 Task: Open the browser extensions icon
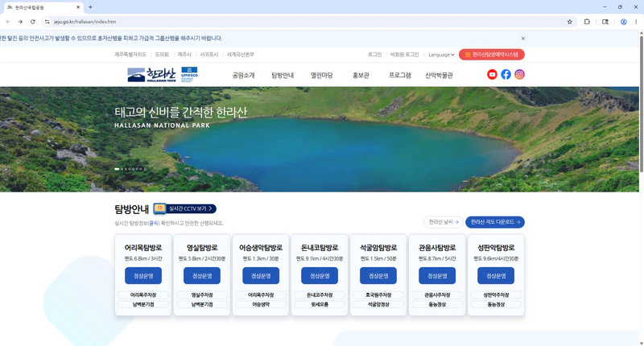tap(587, 22)
